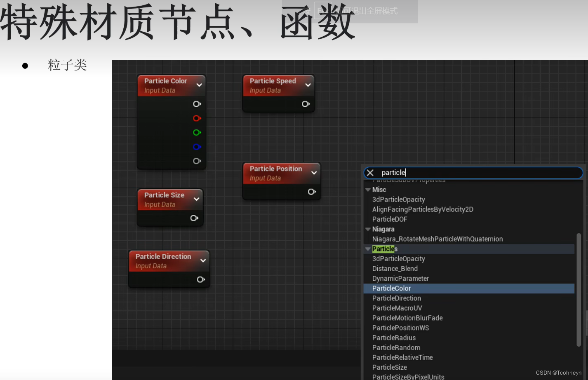Collapse the Particles category
The image size is (588, 380).
point(368,249)
